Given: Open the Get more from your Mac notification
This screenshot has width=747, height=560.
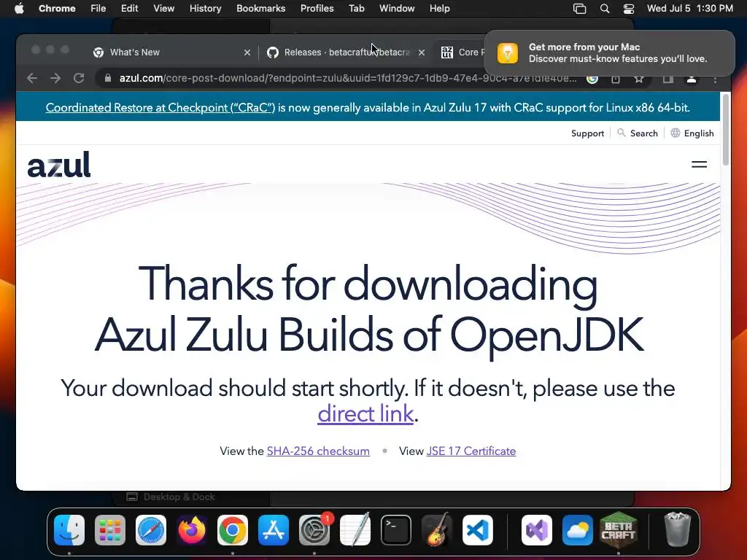Looking at the screenshot, I should tap(610, 52).
